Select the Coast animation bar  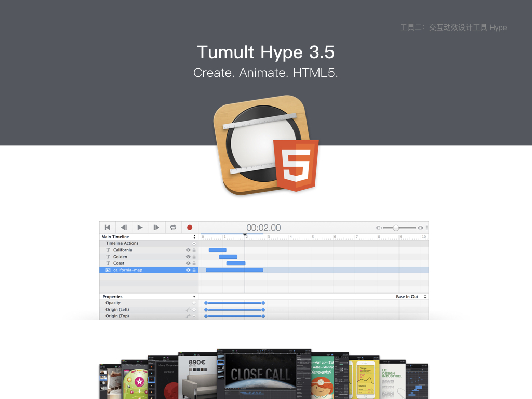236,263
